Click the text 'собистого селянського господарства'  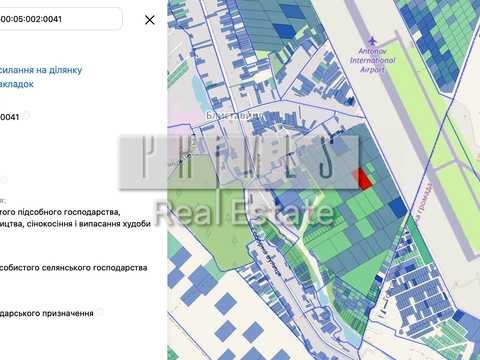(x=73, y=268)
